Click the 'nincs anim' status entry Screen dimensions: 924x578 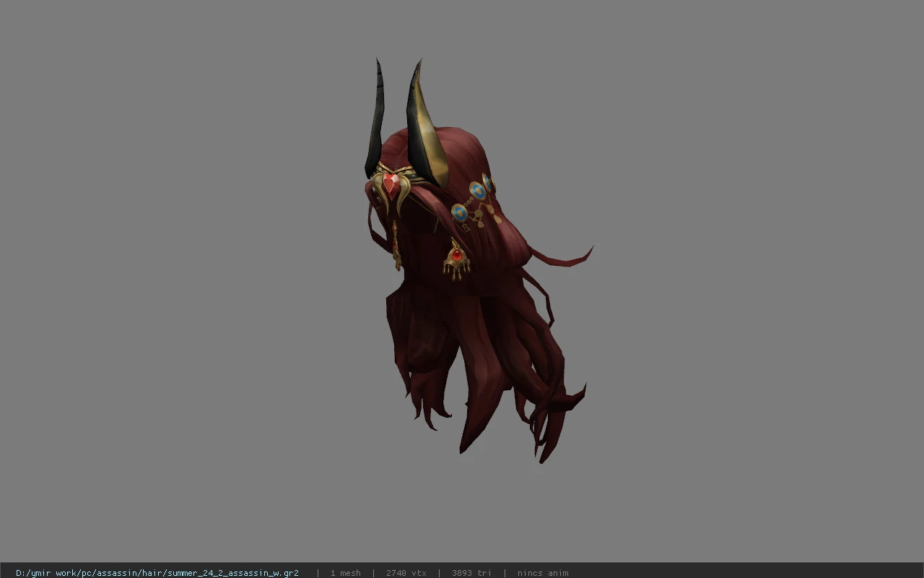[543, 573]
